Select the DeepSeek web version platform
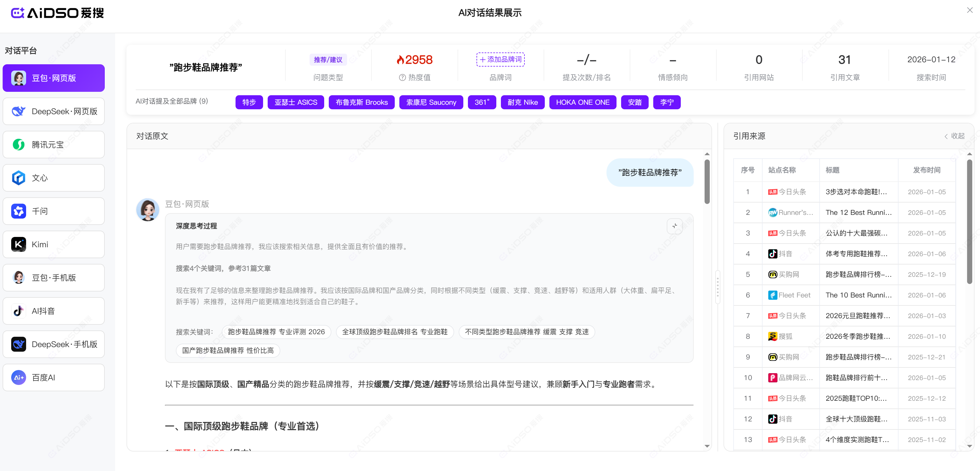The width and height of the screenshot is (980, 471). coord(54,112)
